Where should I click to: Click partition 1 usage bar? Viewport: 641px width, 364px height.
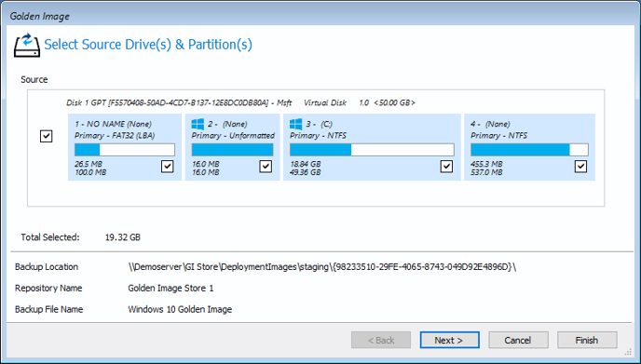pyautogui.click(x=125, y=150)
